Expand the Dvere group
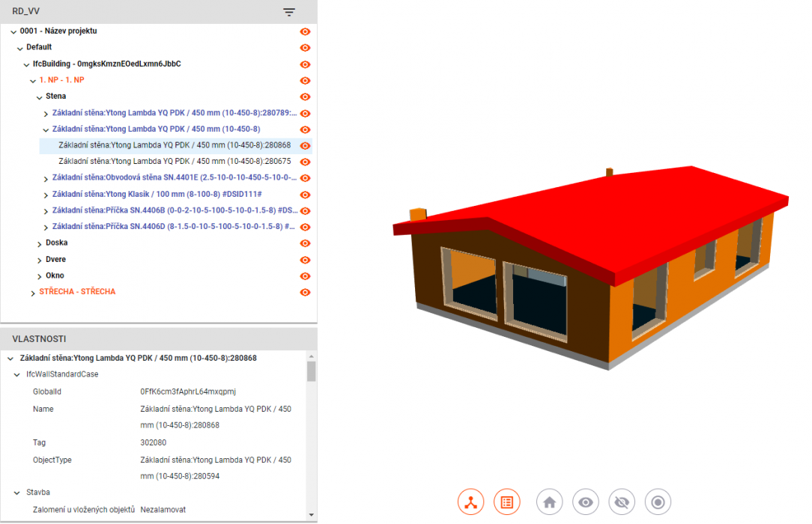Viewport: 812px width, 524px height. 40,261
